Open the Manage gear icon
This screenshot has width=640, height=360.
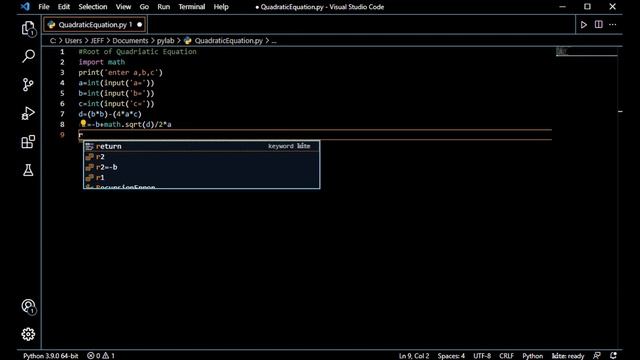pyautogui.click(x=28, y=334)
